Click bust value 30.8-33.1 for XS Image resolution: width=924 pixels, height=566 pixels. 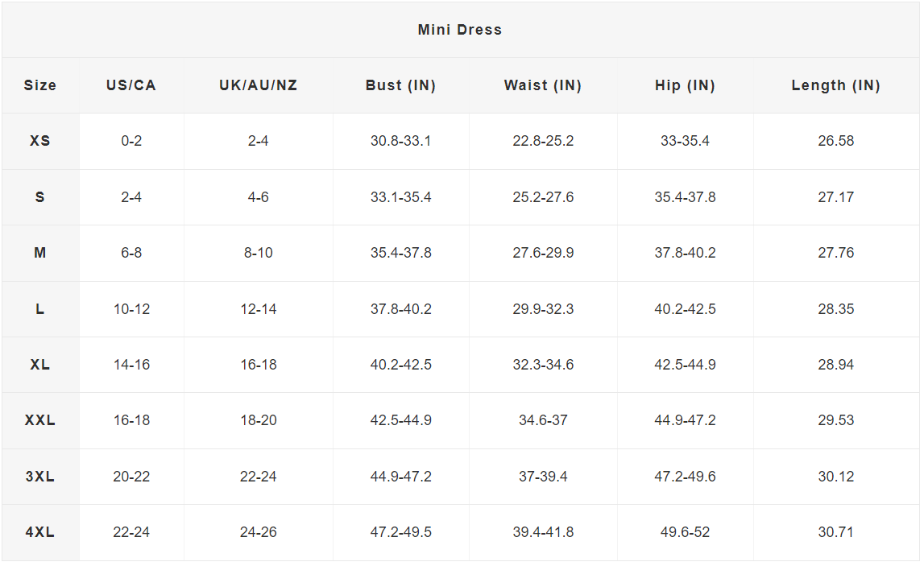coord(400,141)
